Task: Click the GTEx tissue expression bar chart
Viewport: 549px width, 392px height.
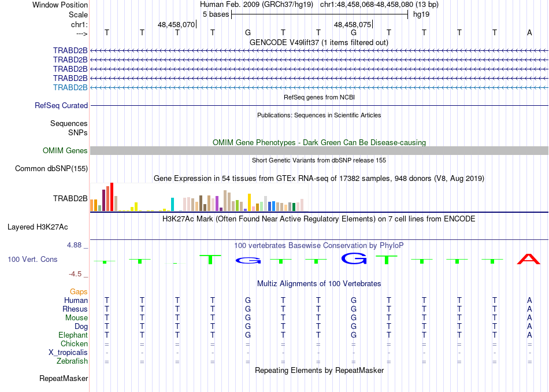Action: (199, 197)
